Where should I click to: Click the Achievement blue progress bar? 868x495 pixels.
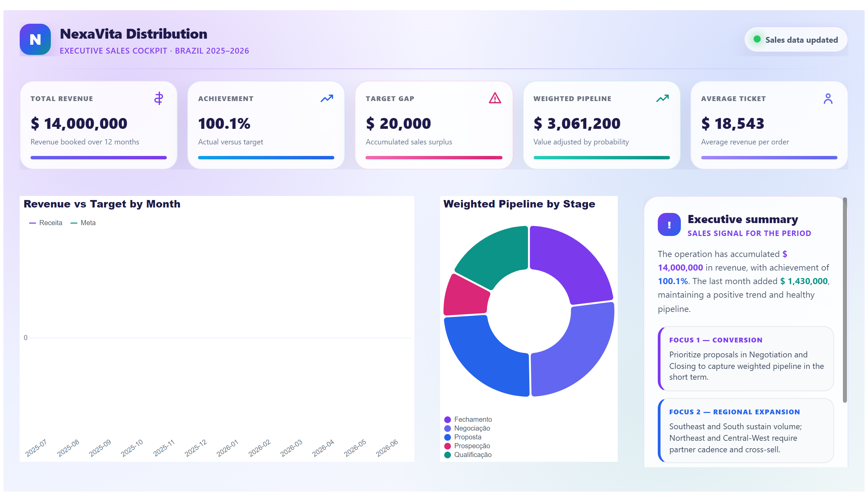pos(266,158)
